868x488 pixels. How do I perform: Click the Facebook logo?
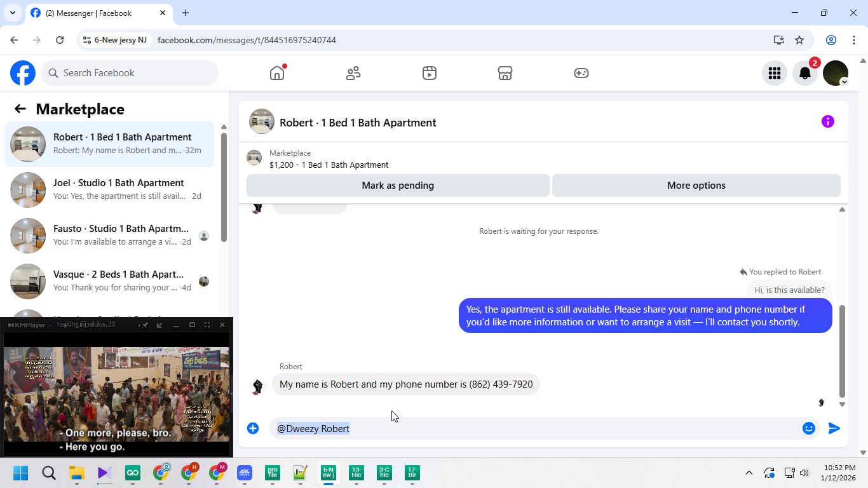[x=23, y=73]
